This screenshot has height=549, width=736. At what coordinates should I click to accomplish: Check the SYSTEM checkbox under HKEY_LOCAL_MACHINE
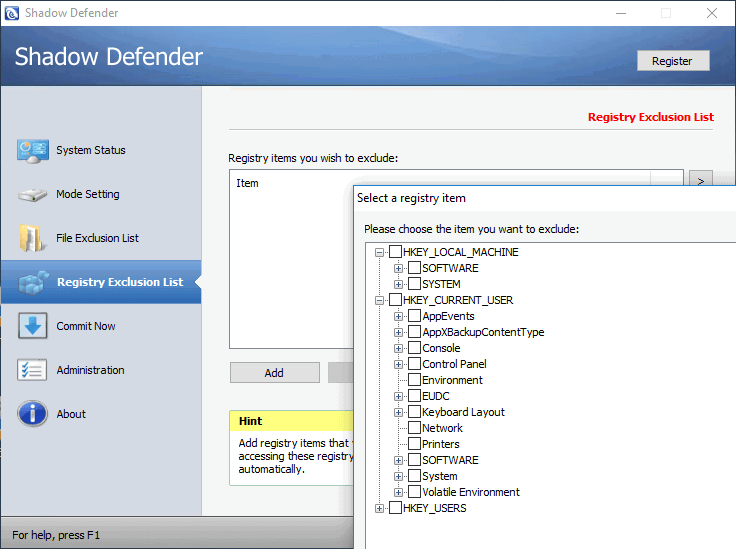pyautogui.click(x=414, y=284)
